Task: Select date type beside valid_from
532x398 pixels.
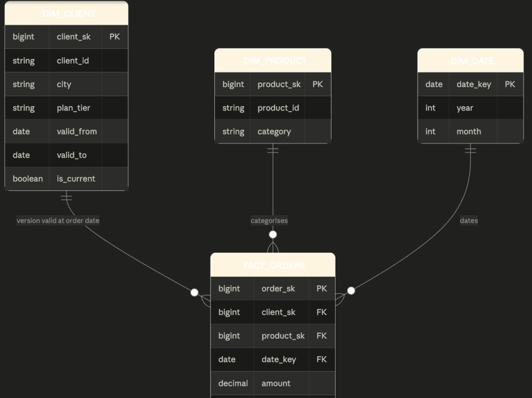Action: (21, 132)
